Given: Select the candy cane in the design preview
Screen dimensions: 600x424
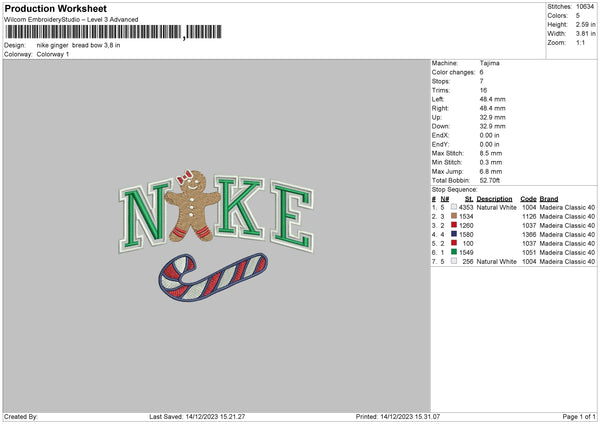Looking at the screenshot, I should [x=213, y=277].
